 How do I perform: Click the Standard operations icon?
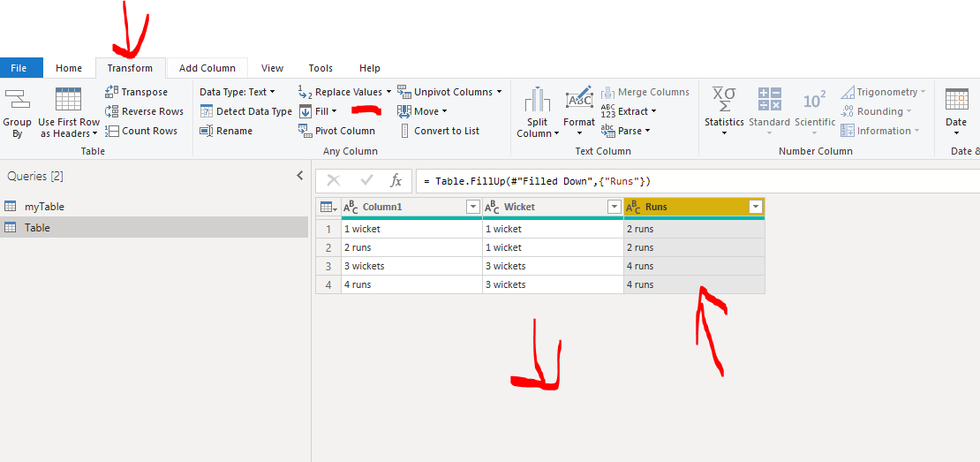(769, 100)
